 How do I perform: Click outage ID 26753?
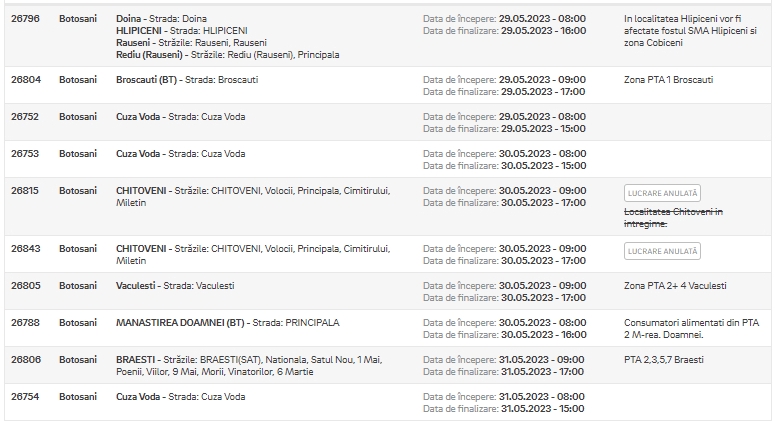pos(25,154)
